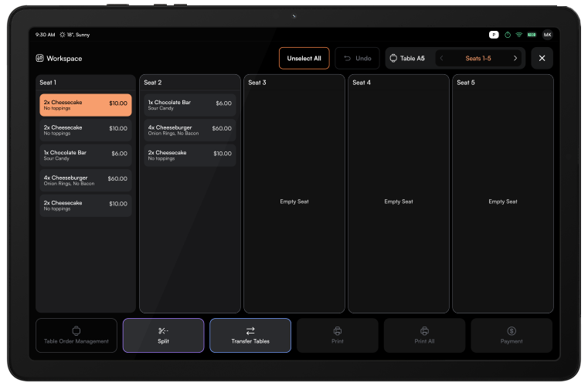Click the Print All button
The width and height of the screenshot is (588, 386).
(424, 335)
